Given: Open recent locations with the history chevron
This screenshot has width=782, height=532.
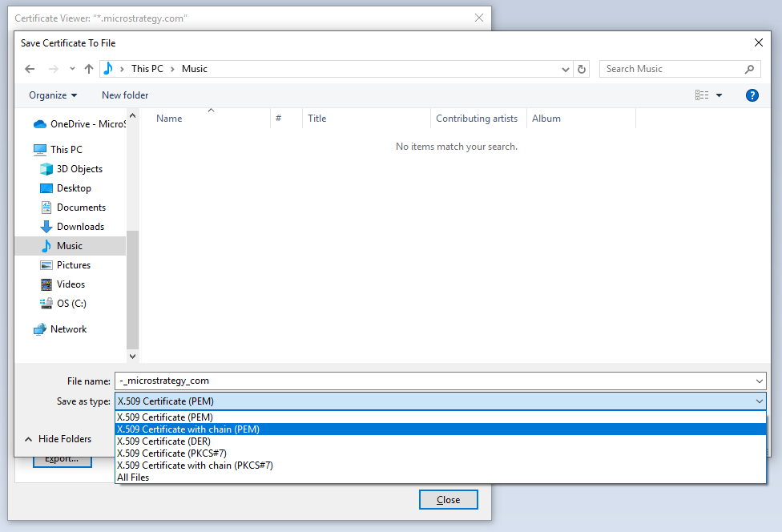Looking at the screenshot, I should click(72, 69).
